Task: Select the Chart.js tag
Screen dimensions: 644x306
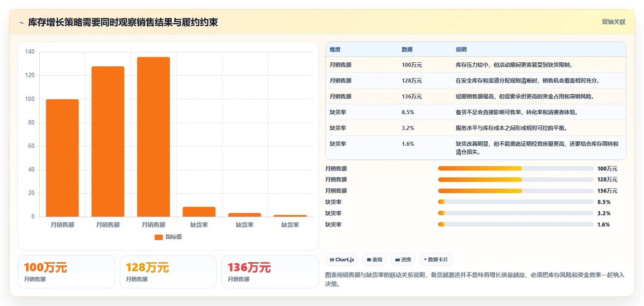Action: (342, 260)
